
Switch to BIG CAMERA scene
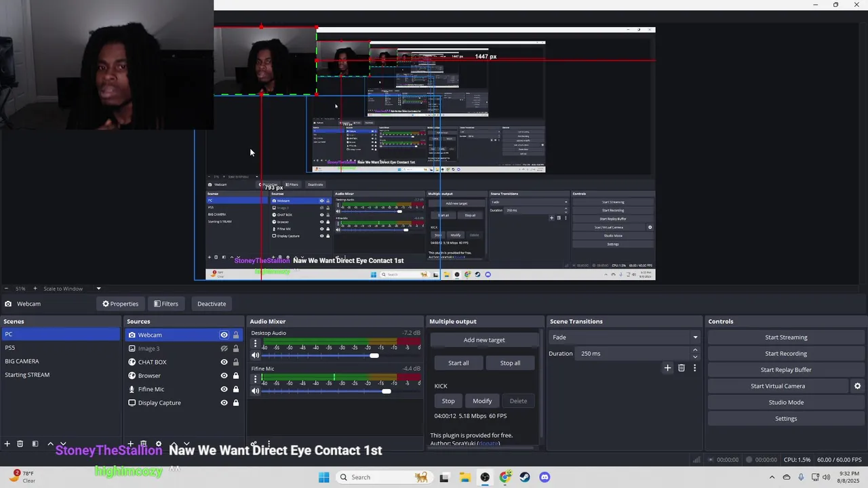[60, 361]
